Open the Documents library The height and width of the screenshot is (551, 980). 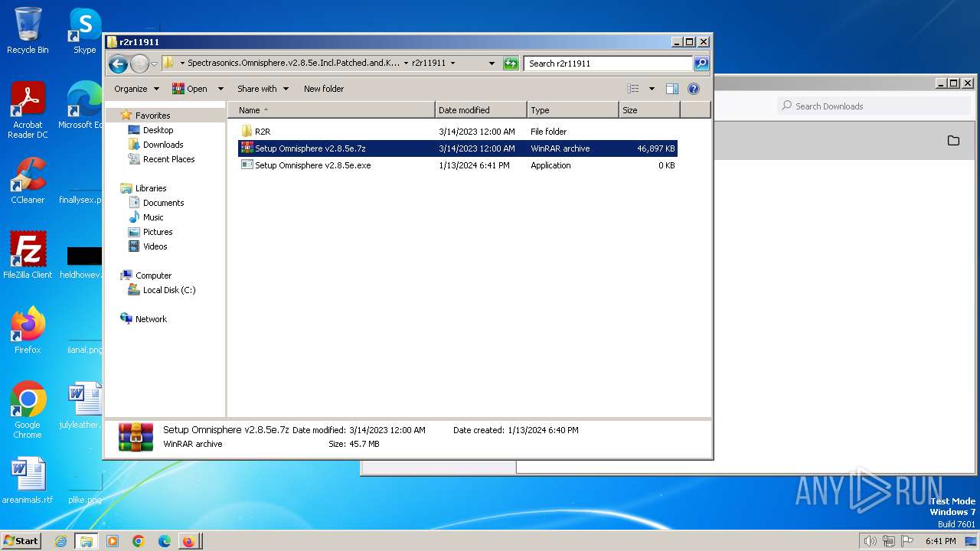(x=163, y=203)
